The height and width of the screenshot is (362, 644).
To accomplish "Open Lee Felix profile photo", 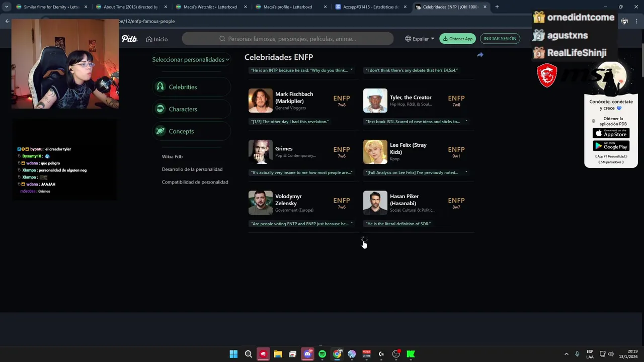I will (x=375, y=152).
